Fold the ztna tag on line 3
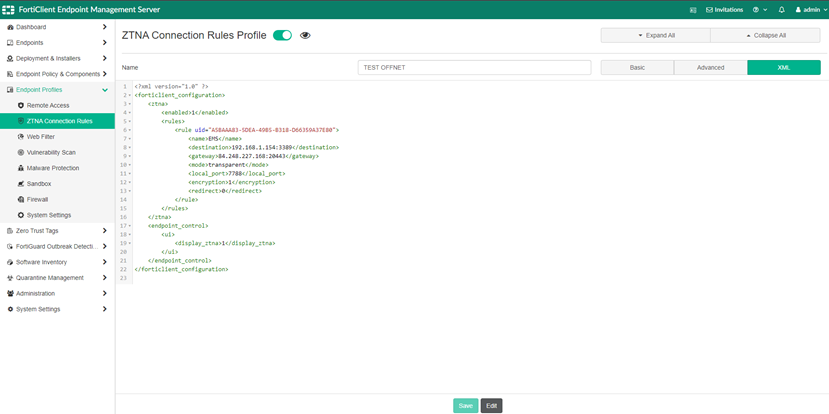829x414 pixels. [x=130, y=104]
